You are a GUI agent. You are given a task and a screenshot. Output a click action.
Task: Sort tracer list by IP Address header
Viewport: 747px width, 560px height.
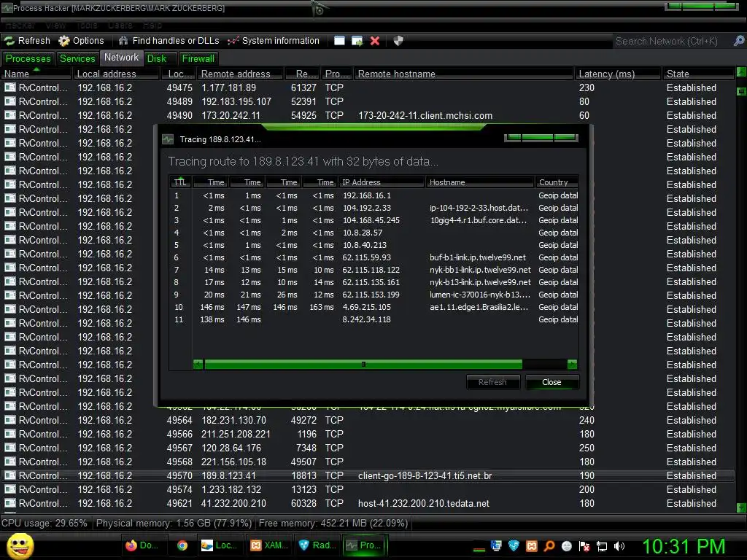tap(381, 182)
